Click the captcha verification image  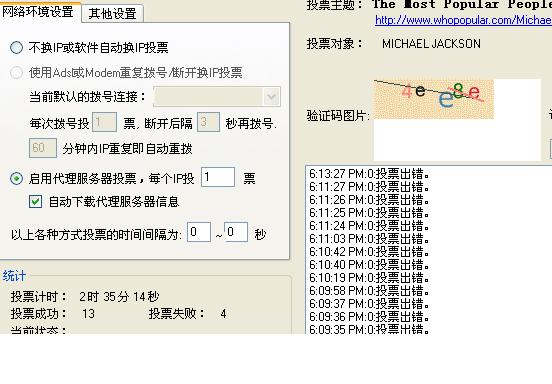[434, 99]
